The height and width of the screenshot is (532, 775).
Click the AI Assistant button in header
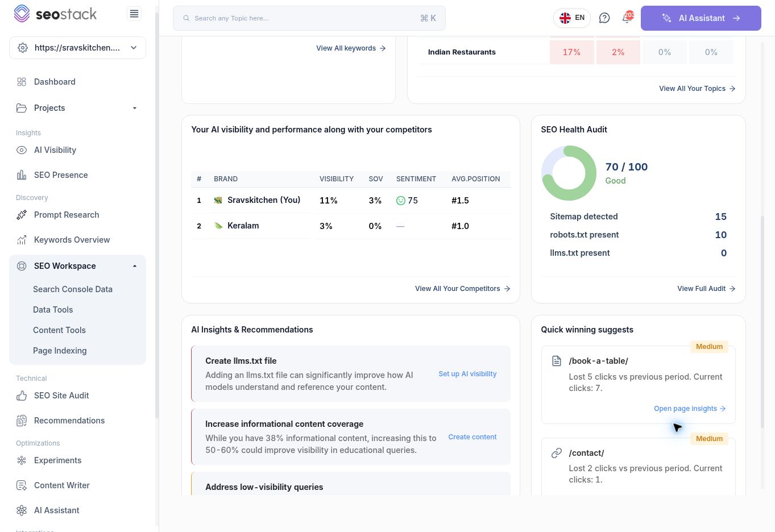click(701, 18)
